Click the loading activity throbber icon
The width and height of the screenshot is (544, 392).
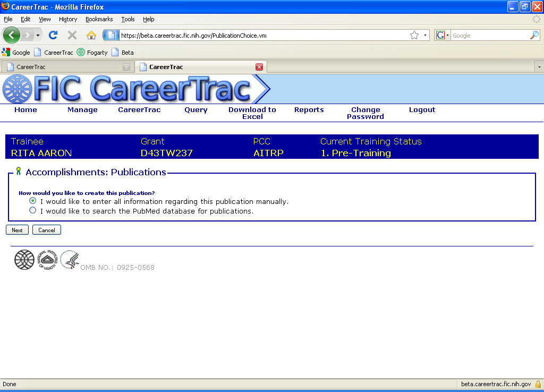(x=537, y=20)
